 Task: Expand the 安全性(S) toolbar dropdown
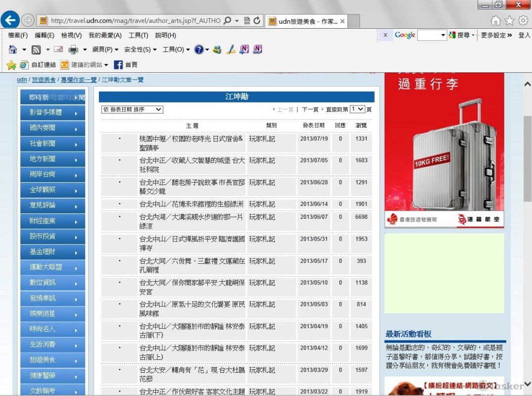(x=141, y=49)
